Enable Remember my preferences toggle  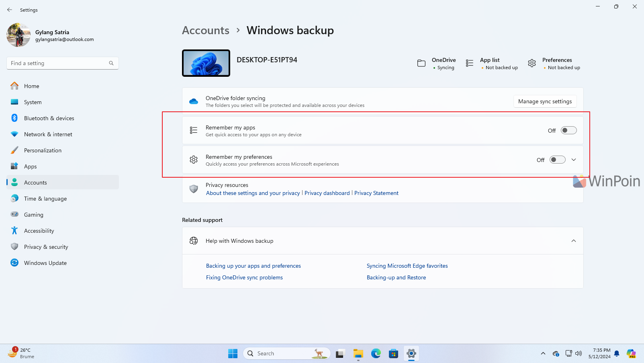[557, 160]
